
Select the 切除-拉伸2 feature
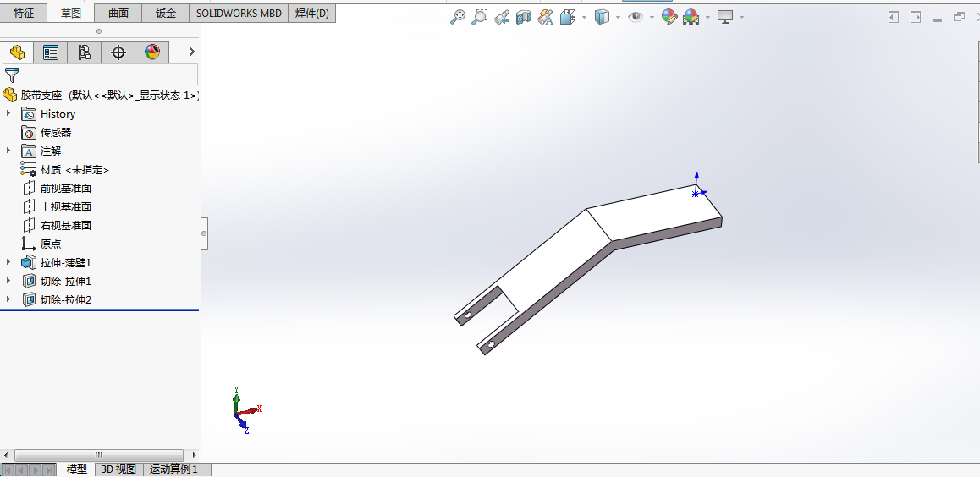click(66, 300)
